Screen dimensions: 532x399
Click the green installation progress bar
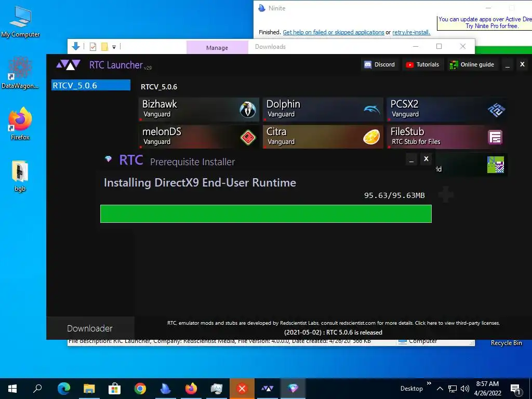coord(265,214)
